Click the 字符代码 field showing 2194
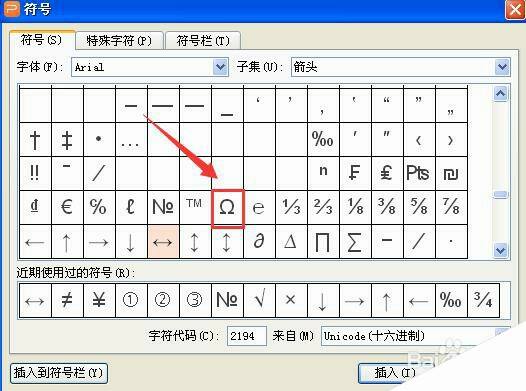Viewport: 526px width, 391px height. [x=247, y=336]
